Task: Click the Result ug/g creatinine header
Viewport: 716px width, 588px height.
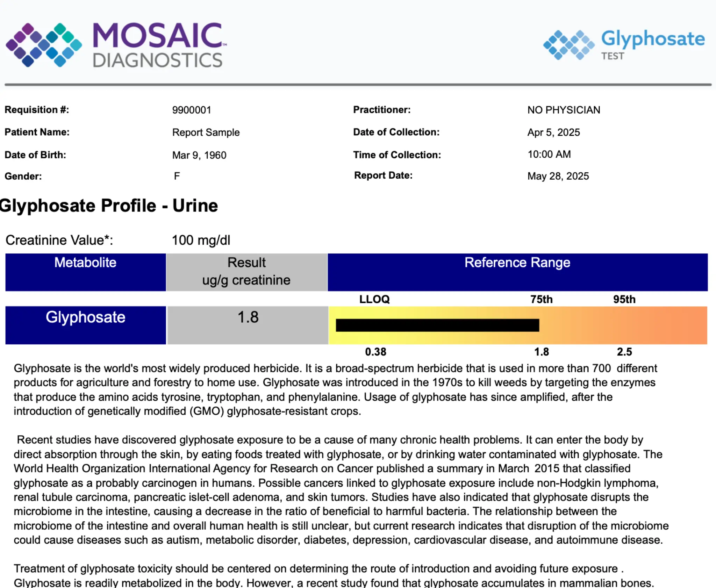Action: 246,272
